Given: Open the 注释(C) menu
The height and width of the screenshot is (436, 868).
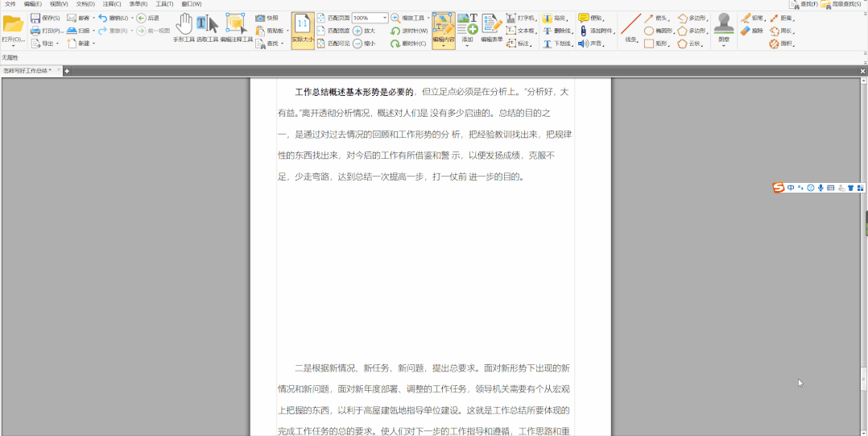Looking at the screenshot, I should coord(112,4).
